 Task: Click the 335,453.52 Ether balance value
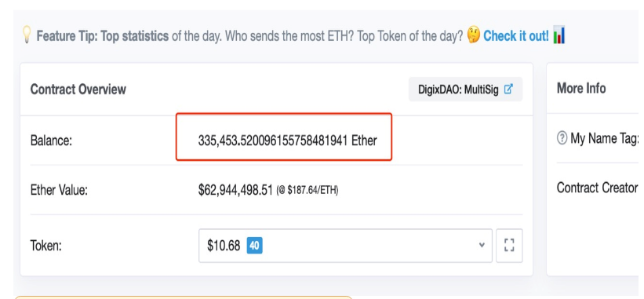point(288,141)
